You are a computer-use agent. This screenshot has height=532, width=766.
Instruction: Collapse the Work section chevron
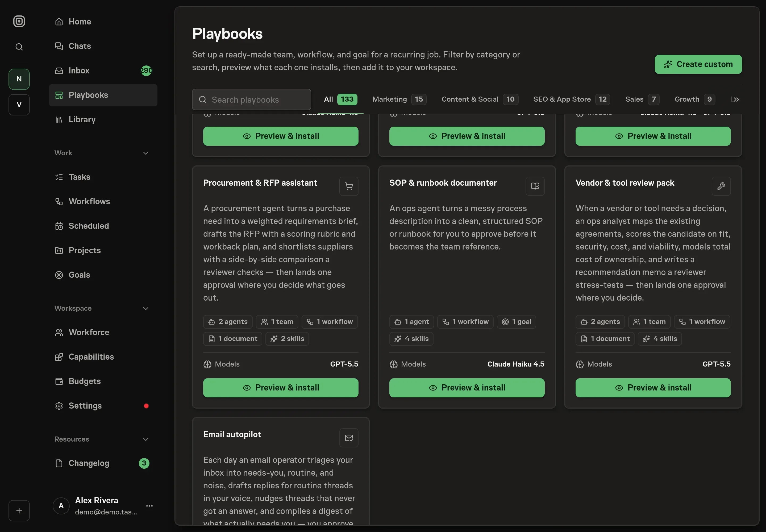pos(146,153)
